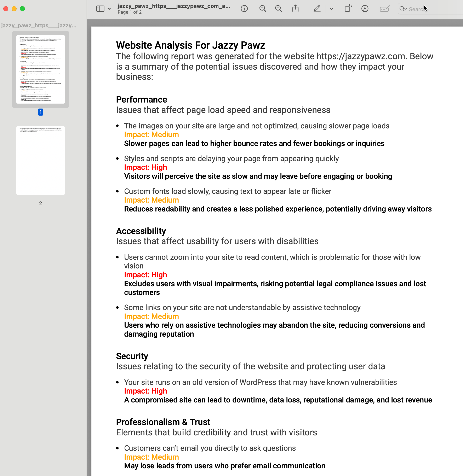Toggle the sidebar view button

(x=100, y=9)
